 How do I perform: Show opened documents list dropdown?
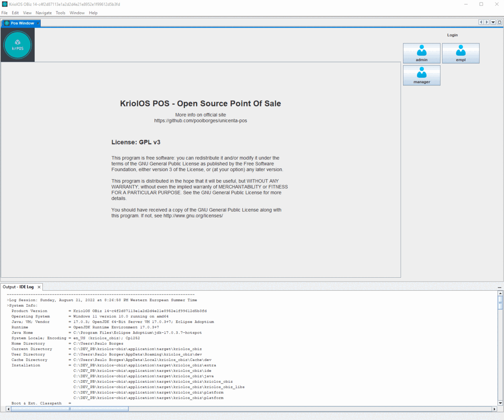493,22
